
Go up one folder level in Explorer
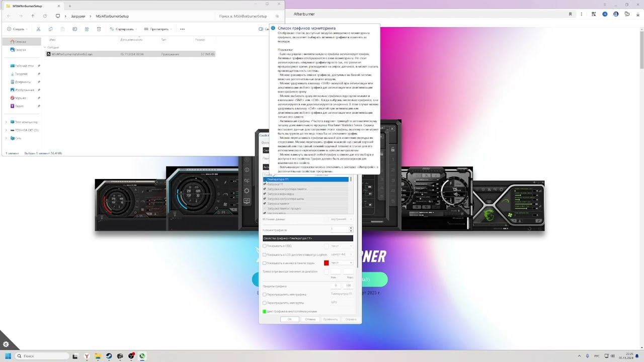33,16
